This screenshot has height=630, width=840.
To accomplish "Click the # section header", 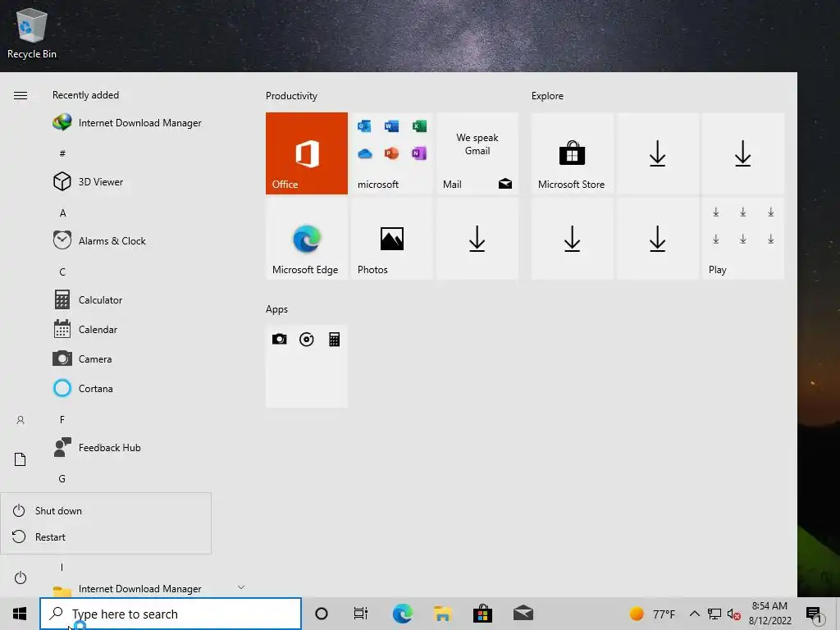I will [x=62, y=153].
